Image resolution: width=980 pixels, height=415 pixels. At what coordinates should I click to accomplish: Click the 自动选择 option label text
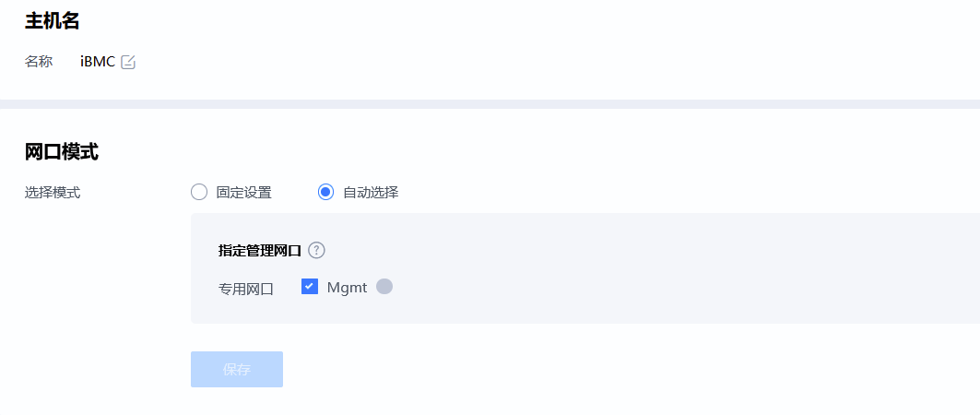371,193
